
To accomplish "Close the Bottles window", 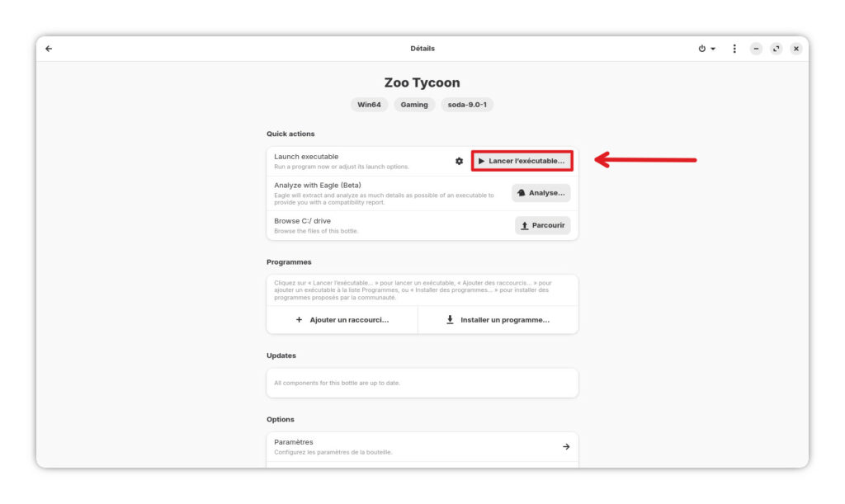I will coord(795,49).
